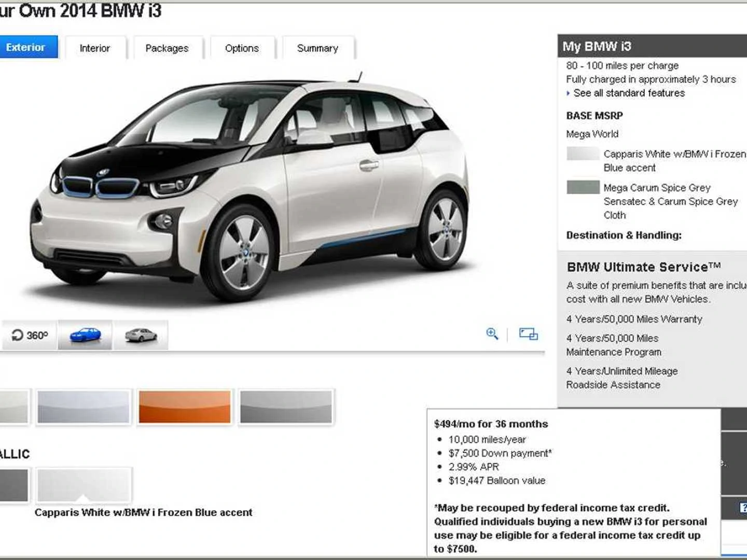Select the dark grey metallic swatch
Screen dimensions: 747x560
[14, 485]
